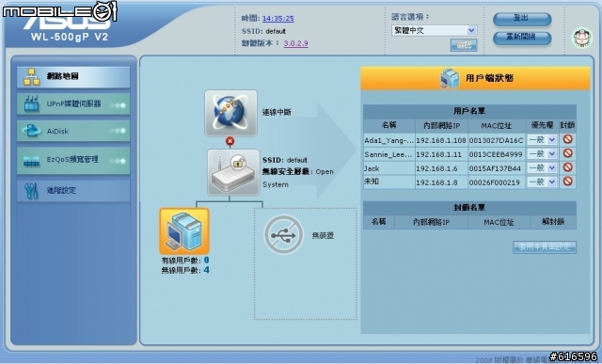Select the wireless router icon
This screenshot has height=364, width=602.
(x=233, y=172)
